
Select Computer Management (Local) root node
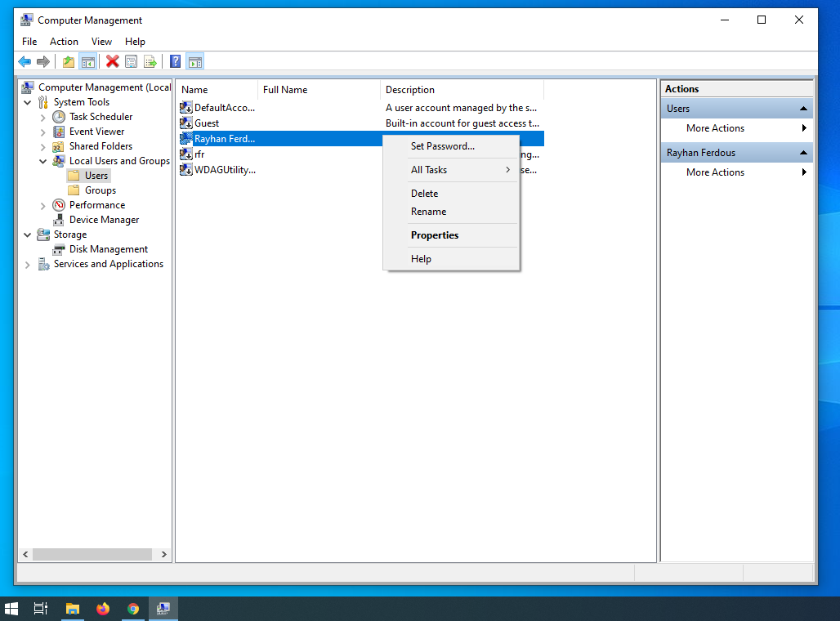tap(105, 87)
